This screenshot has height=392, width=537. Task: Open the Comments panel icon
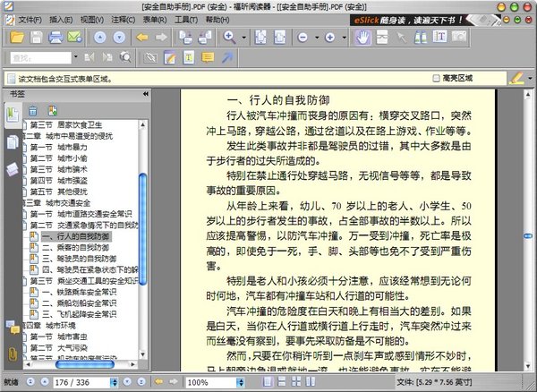click(13, 328)
